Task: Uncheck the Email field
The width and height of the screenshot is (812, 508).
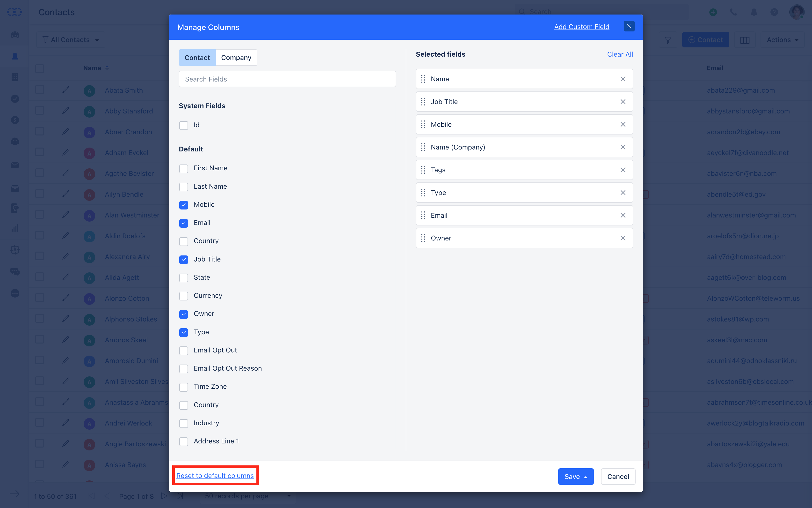Action: (x=183, y=223)
